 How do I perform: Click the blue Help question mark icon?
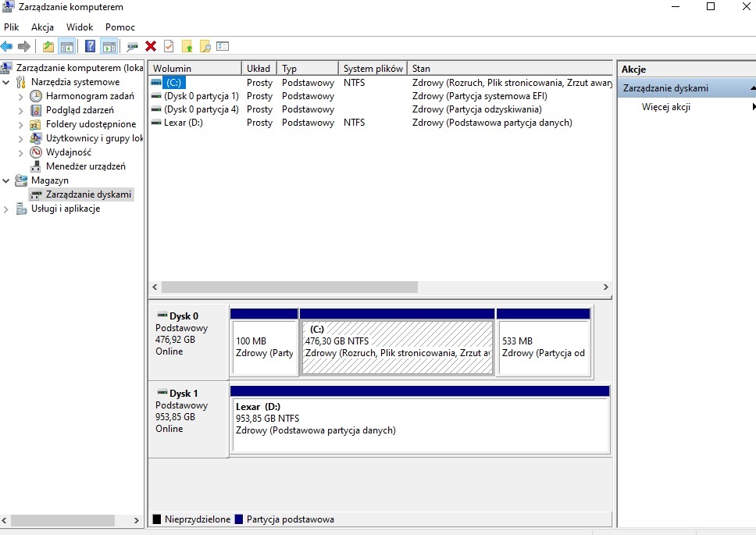(91, 47)
